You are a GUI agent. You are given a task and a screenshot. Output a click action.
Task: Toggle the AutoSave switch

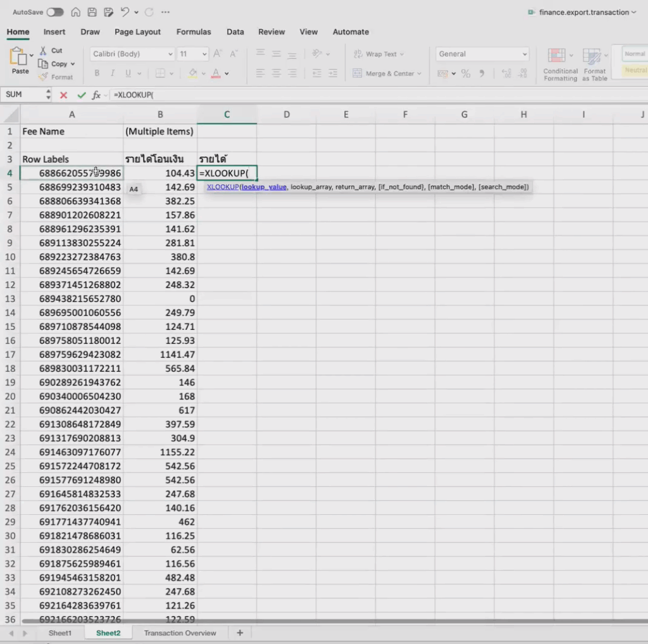pyautogui.click(x=55, y=12)
